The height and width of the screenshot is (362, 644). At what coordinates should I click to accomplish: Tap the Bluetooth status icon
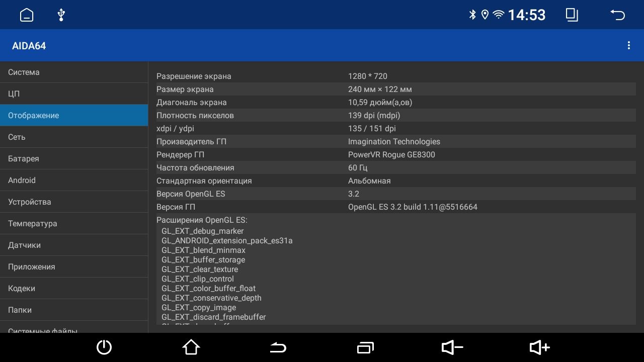(x=472, y=15)
